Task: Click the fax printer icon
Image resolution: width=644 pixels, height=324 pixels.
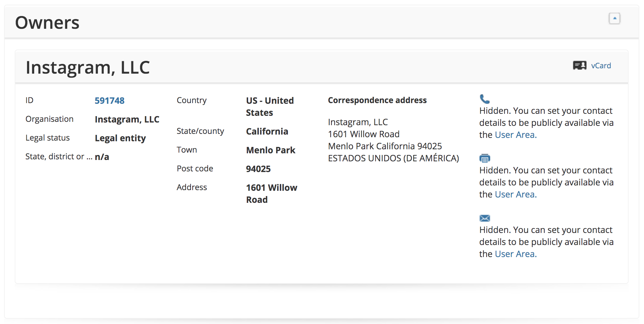Action: 485,158
